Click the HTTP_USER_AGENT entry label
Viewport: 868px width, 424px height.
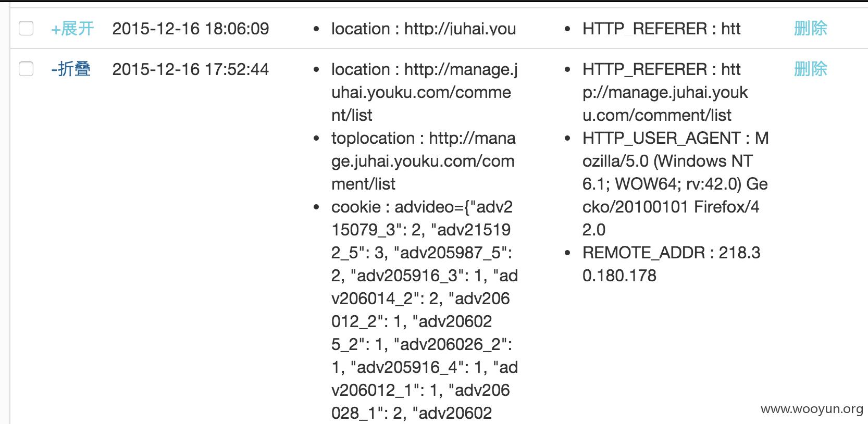(662, 138)
